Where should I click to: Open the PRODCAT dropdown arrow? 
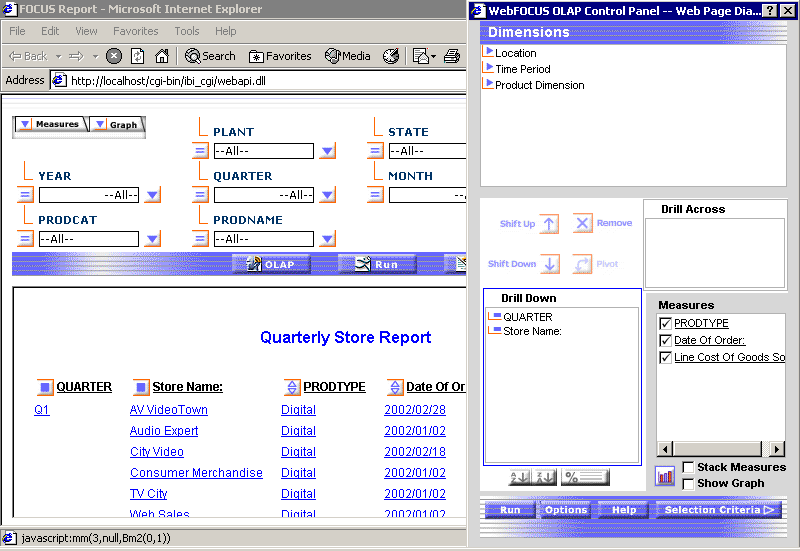[153, 239]
